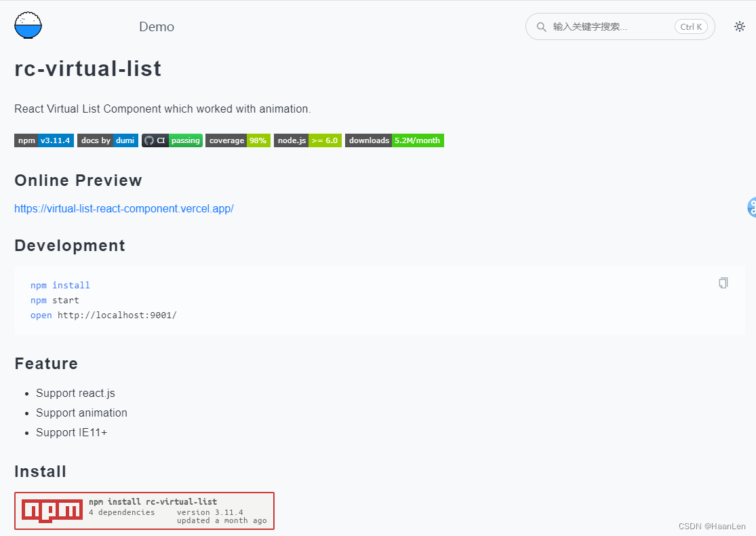Image resolution: width=756 pixels, height=536 pixels.
Task: Toggle the sun theme switcher icon
Action: (739, 26)
